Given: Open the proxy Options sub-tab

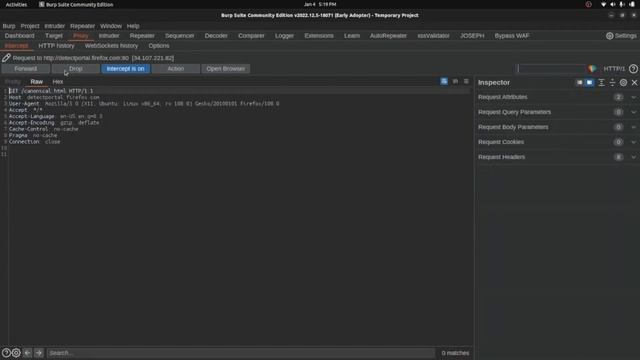Looking at the screenshot, I should (159, 46).
